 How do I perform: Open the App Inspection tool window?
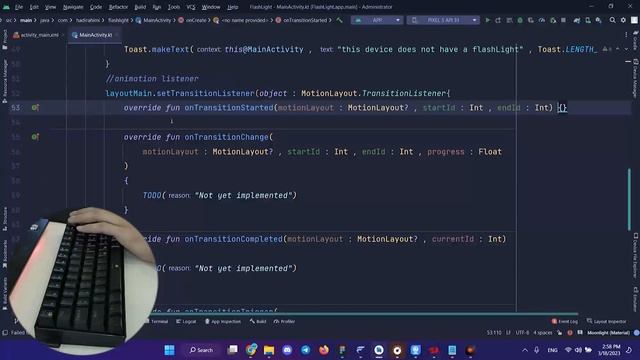[x=223, y=322]
